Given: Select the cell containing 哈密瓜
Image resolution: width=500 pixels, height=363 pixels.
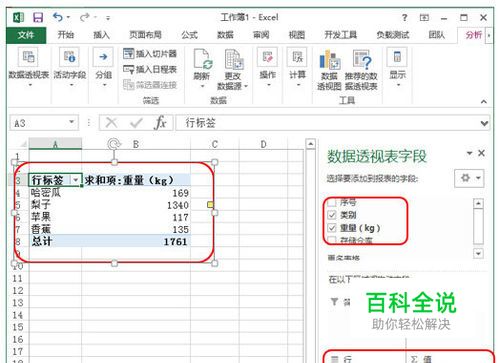Looking at the screenshot, I should [x=55, y=193].
